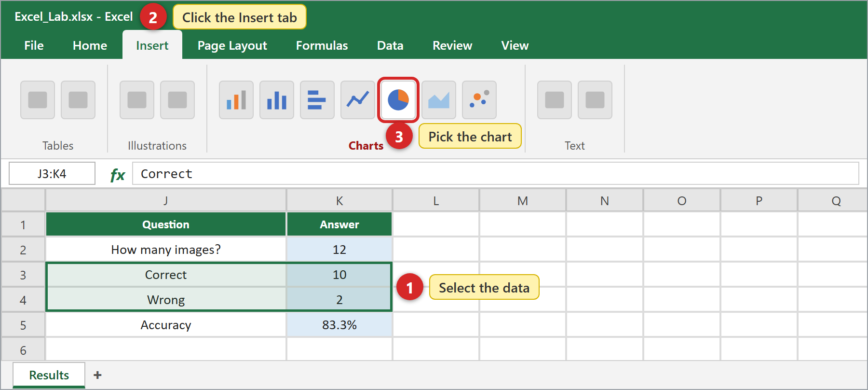Select column L header
The height and width of the screenshot is (390, 868).
tap(436, 201)
